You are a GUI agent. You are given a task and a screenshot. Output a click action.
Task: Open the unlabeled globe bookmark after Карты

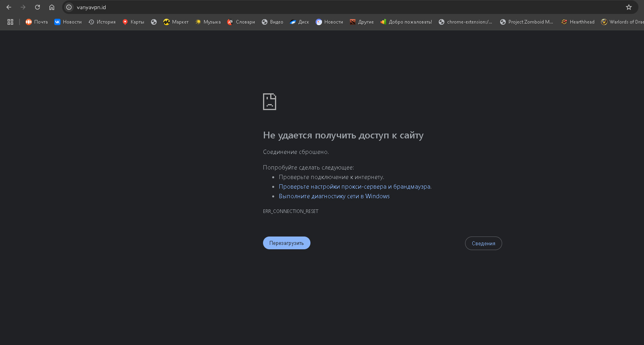point(154,22)
